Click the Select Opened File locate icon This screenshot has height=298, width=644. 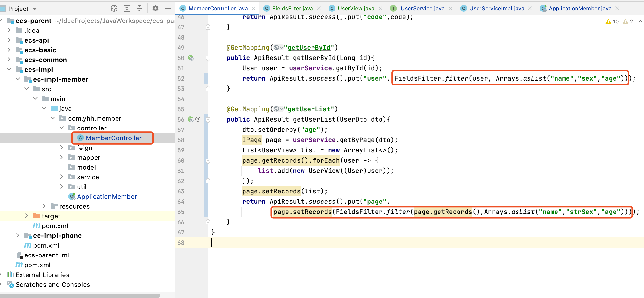tap(114, 9)
